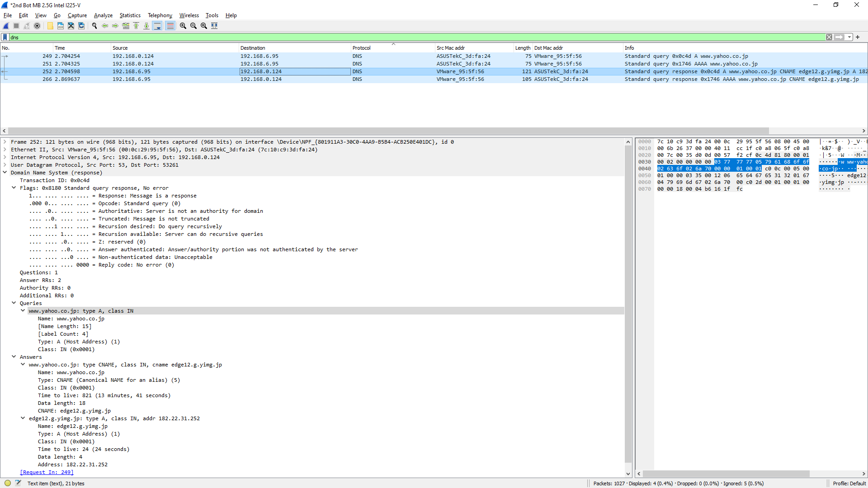Open a capture file

[50, 26]
